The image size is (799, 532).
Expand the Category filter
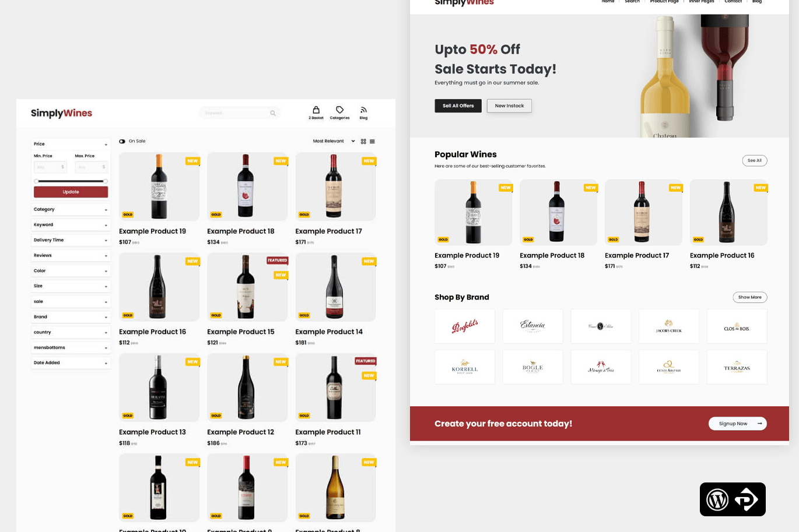[x=71, y=209]
